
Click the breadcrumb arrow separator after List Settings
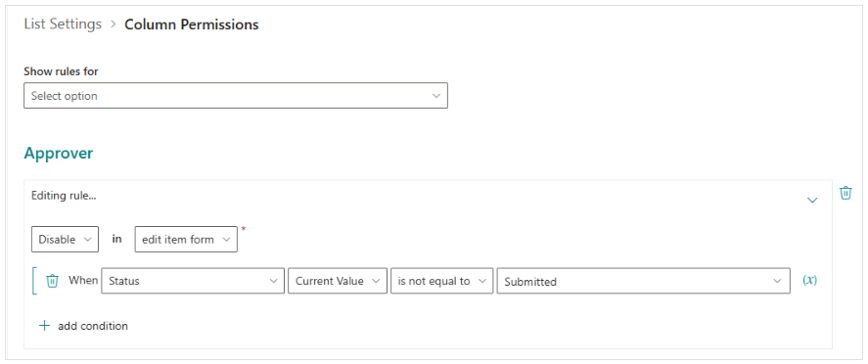pyautogui.click(x=113, y=24)
